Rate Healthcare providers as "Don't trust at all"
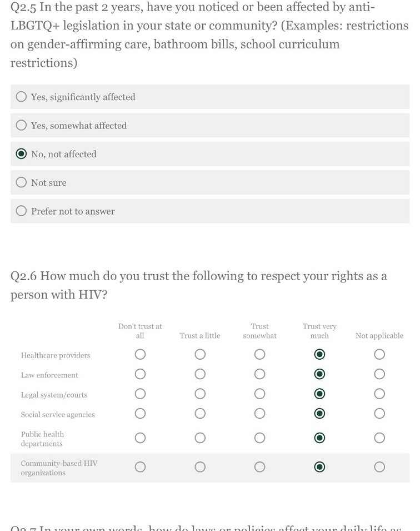This screenshot has width=420, height=531. [140, 354]
